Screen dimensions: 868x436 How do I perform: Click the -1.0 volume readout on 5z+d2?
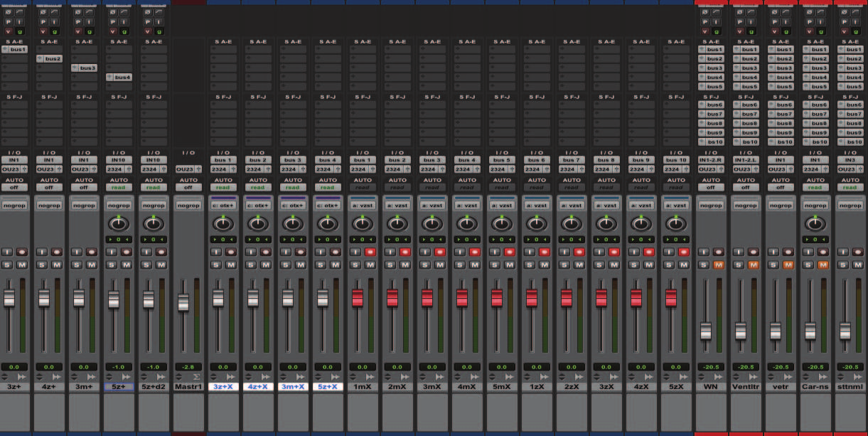coord(154,367)
